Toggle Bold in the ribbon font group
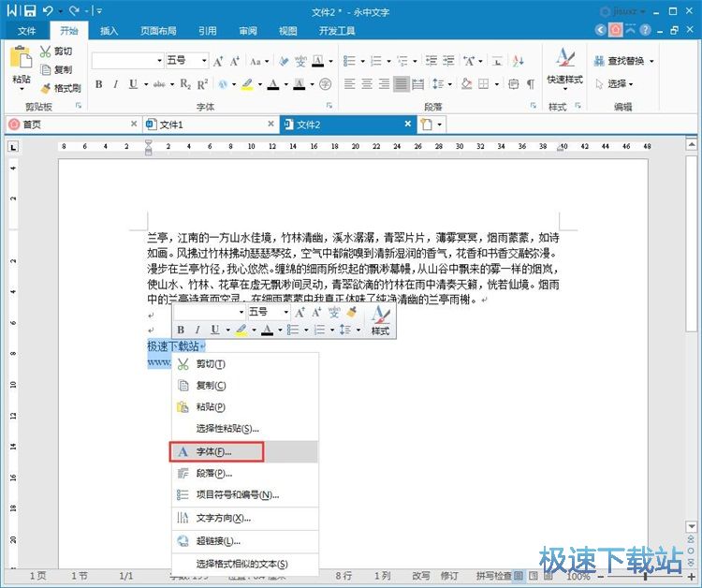Screen dimensions: 702x588 (x=99, y=84)
